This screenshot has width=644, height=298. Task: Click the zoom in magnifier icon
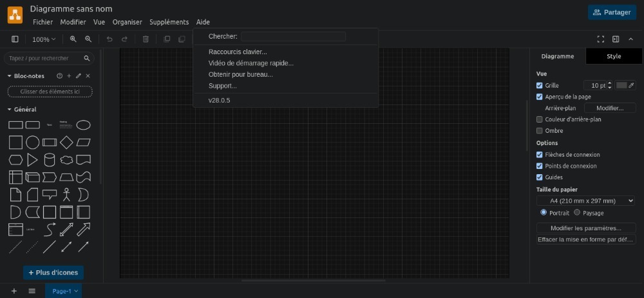click(x=73, y=39)
